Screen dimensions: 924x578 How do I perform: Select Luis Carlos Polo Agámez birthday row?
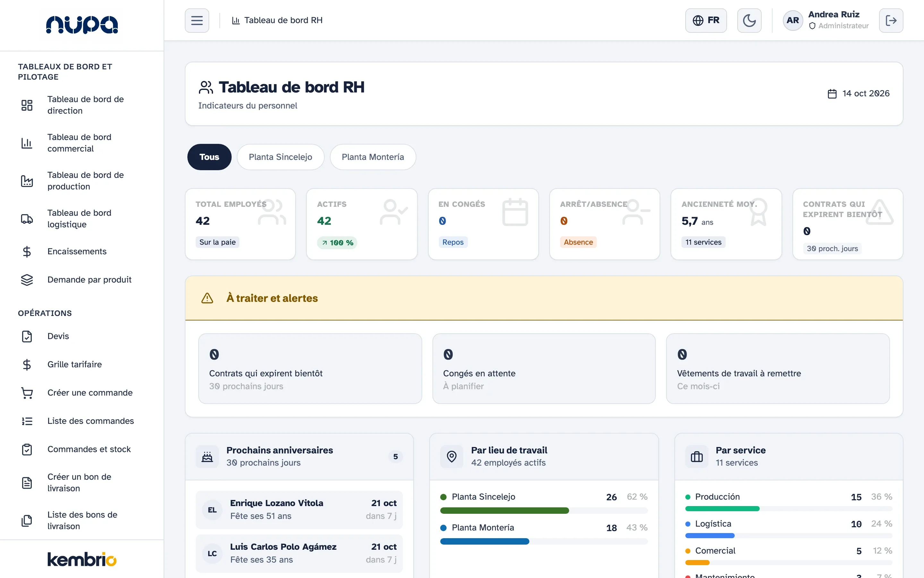click(x=299, y=553)
